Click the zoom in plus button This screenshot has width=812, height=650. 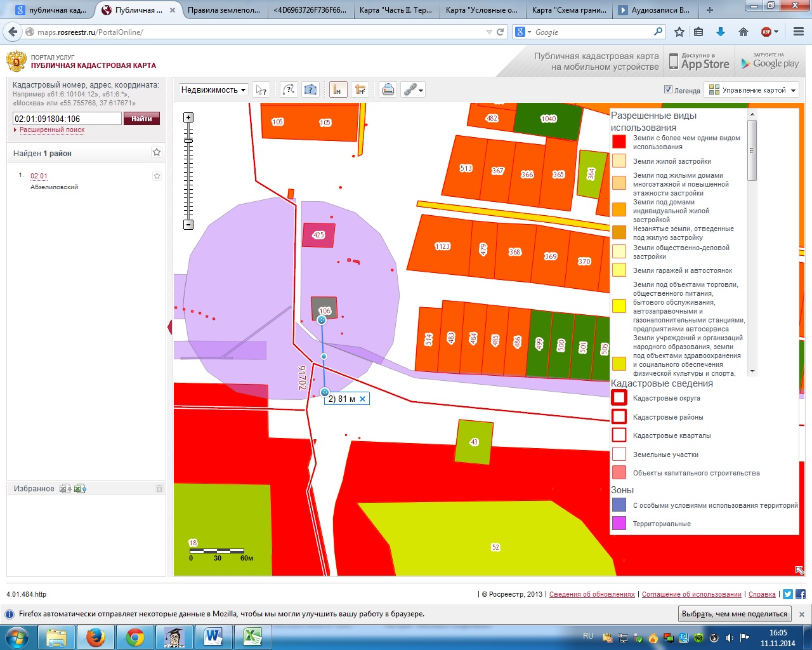188,117
